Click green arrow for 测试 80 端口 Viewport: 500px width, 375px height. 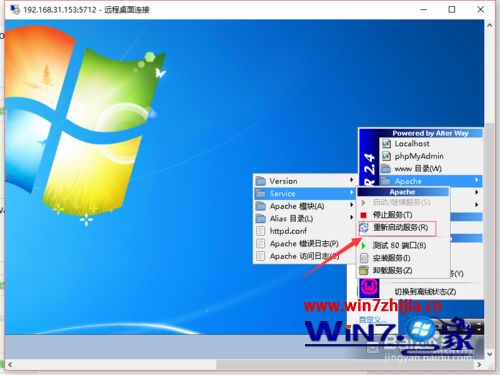[x=364, y=246]
